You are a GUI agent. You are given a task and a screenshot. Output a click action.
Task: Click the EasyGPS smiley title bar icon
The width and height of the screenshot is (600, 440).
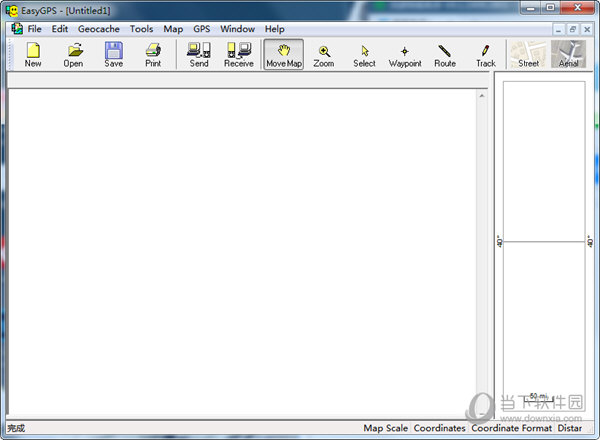pos(11,11)
